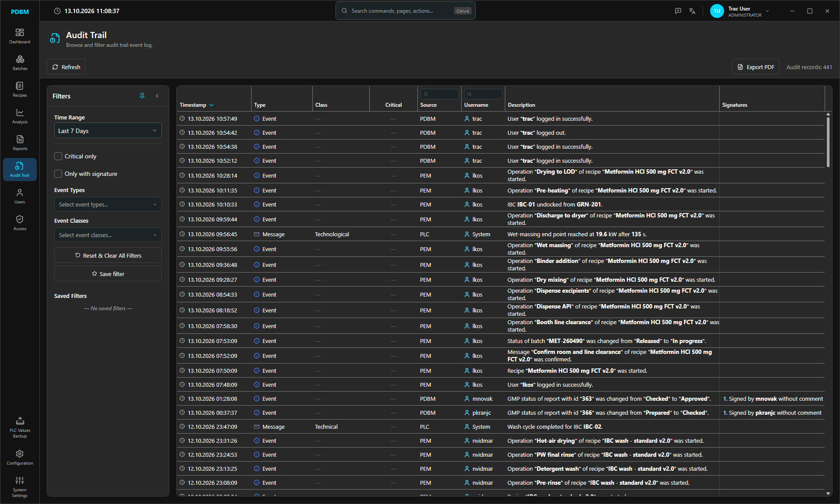The width and height of the screenshot is (840, 504).
Task: Open PLC Values Backup in sidebar
Action: coord(20,427)
